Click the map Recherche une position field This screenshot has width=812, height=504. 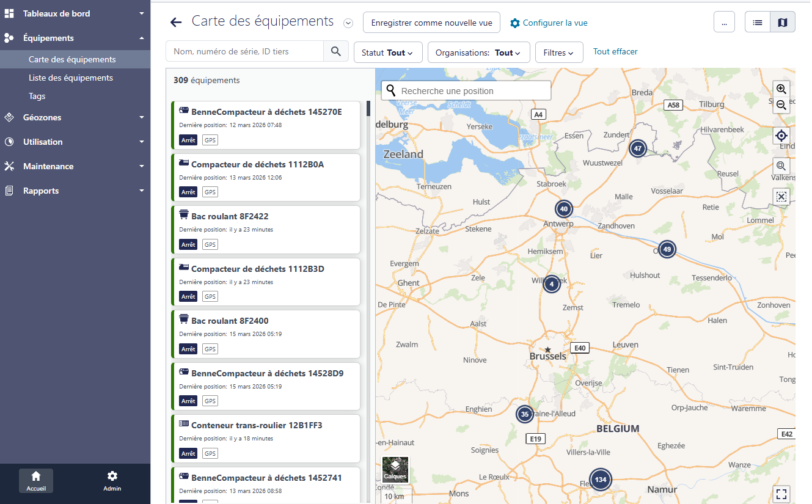(466, 90)
